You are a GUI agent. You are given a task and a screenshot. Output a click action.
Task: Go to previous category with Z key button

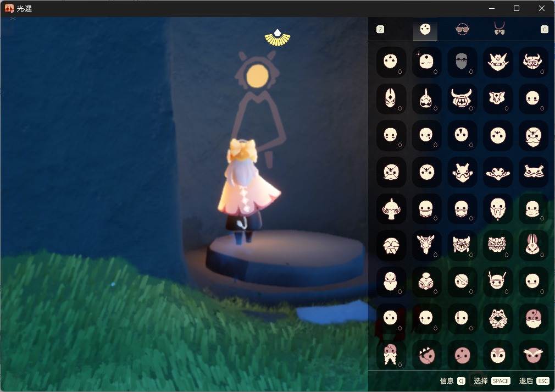point(380,29)
